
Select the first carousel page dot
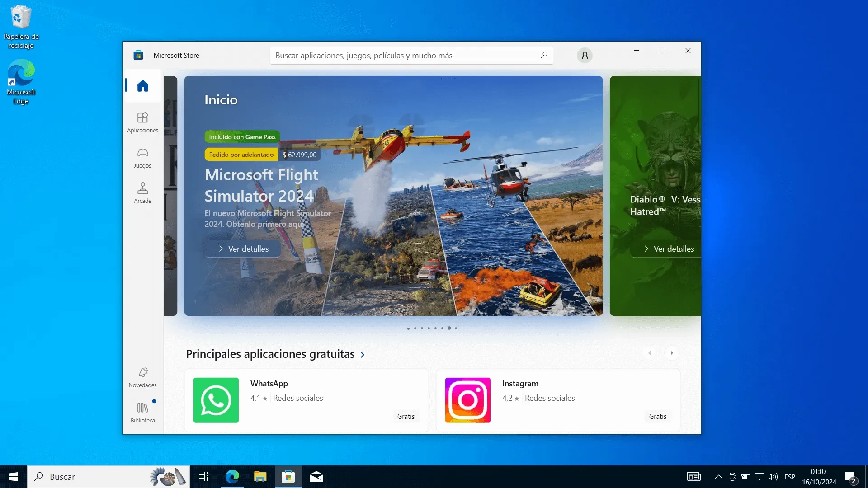pyautogui.click(x=408, y=328)
